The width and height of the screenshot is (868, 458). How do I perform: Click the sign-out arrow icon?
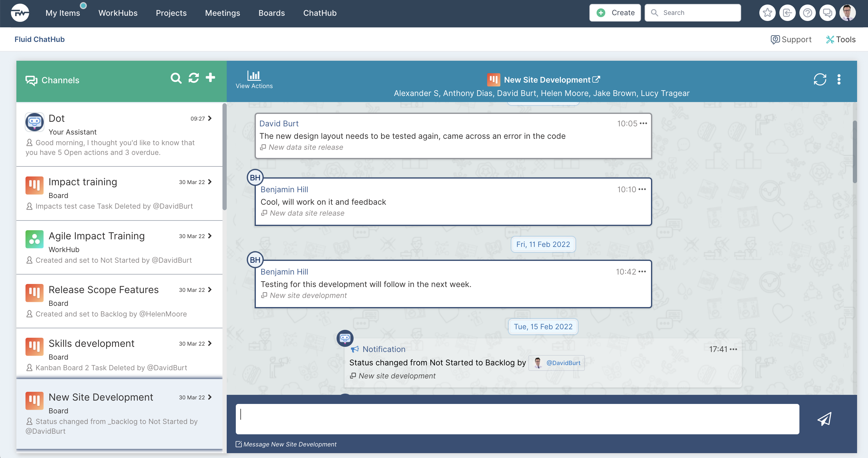click(x=787, y=13)
